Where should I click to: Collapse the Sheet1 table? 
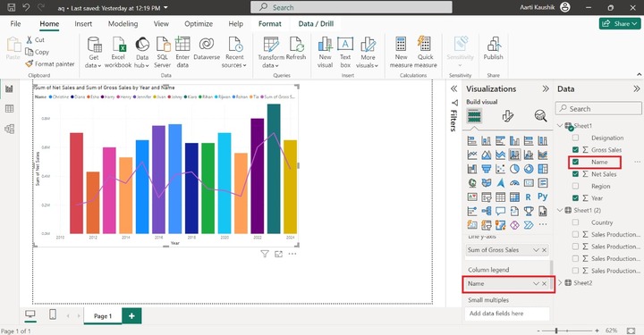pyautogui.click(x=560, y=125)
